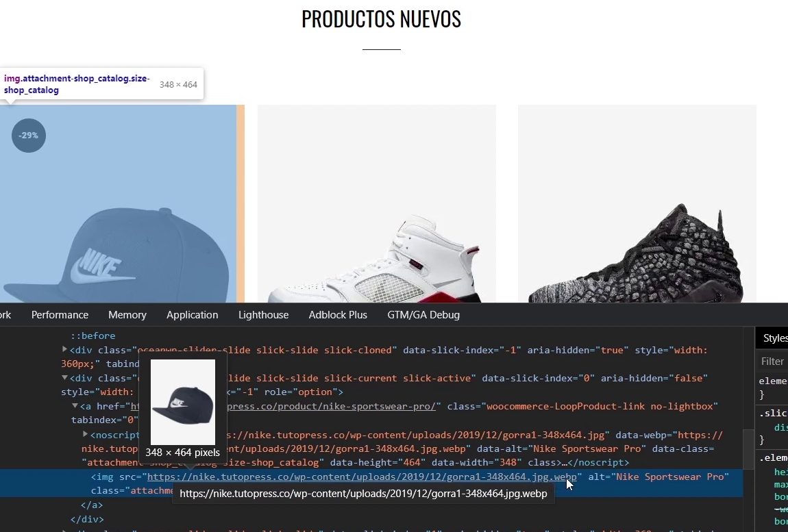The image size is (788, 532).
Task: Click the Nike cap product image
Action: [x=118, y=203]
